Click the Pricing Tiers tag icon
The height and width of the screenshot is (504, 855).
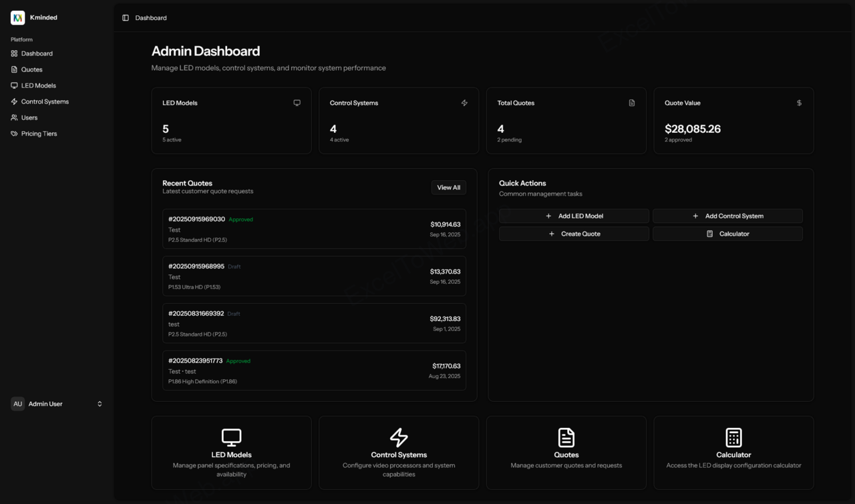point(14,134)
